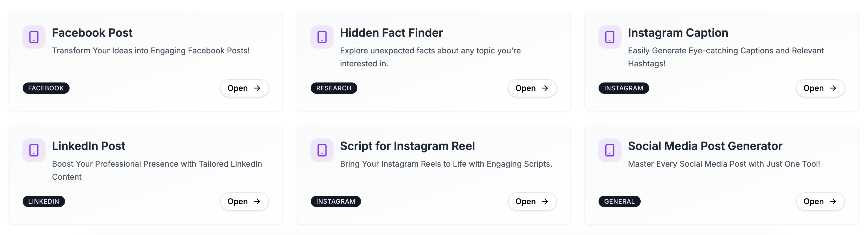Click the GENERAL category tag
This screenshot has width=868, height=235.
click(619, 201)
